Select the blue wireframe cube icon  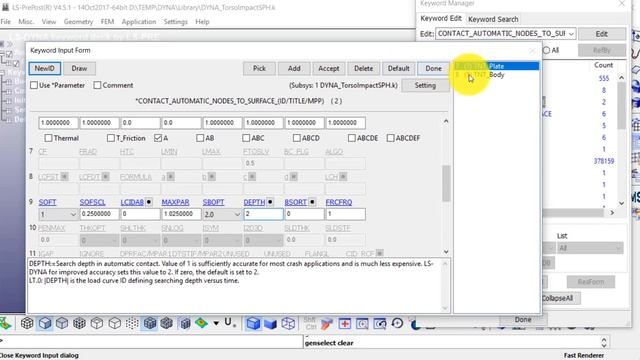tap(288, 323)
